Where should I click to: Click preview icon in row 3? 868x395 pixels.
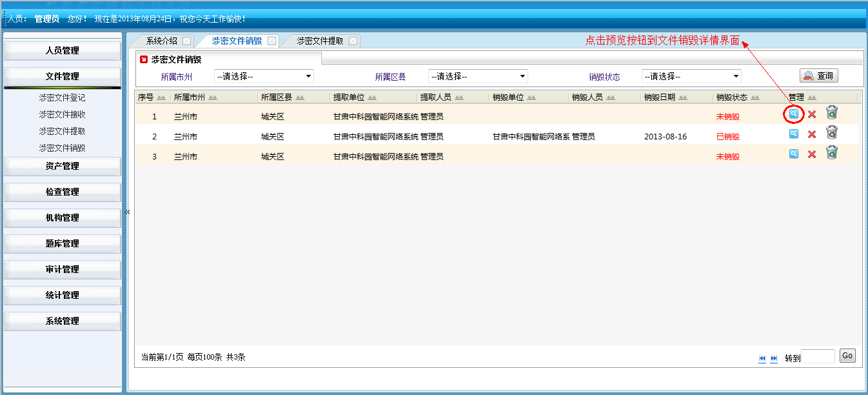tap(794, 154)
